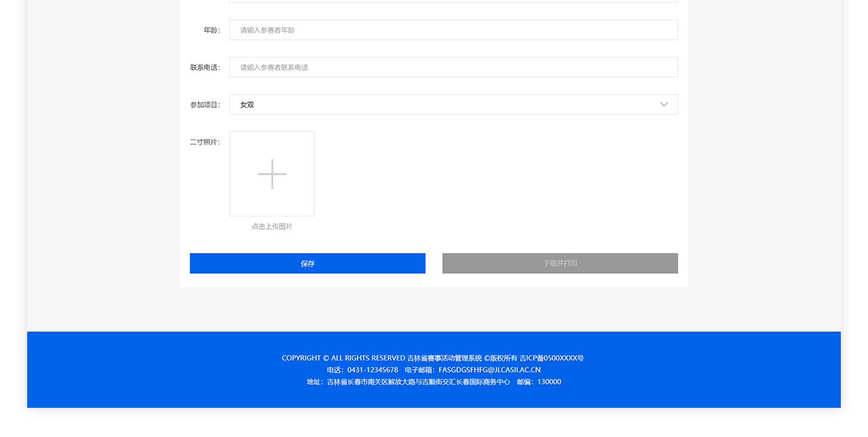Click the plus icon to upload photo

[x=272, y=174]
